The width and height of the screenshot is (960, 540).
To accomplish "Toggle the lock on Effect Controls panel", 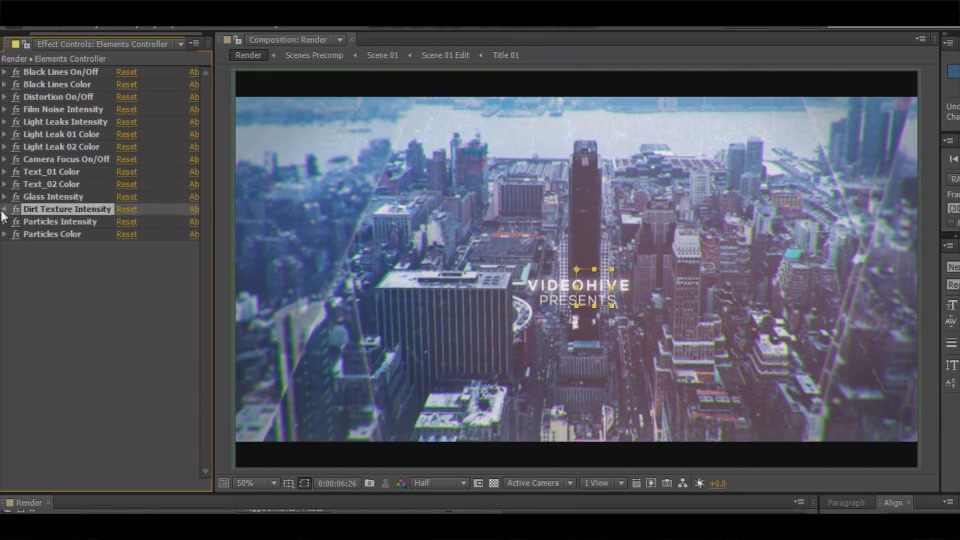I will [x=26, y=44].
